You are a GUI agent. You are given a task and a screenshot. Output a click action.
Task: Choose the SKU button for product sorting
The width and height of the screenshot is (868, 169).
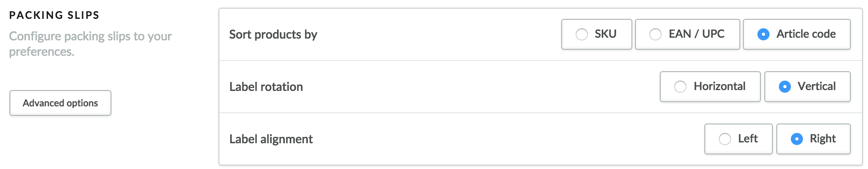point(596,34)
